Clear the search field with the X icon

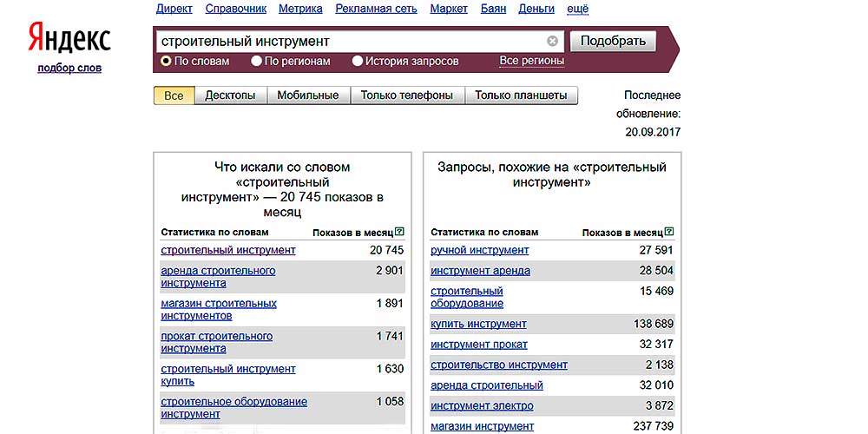[552, 41]
